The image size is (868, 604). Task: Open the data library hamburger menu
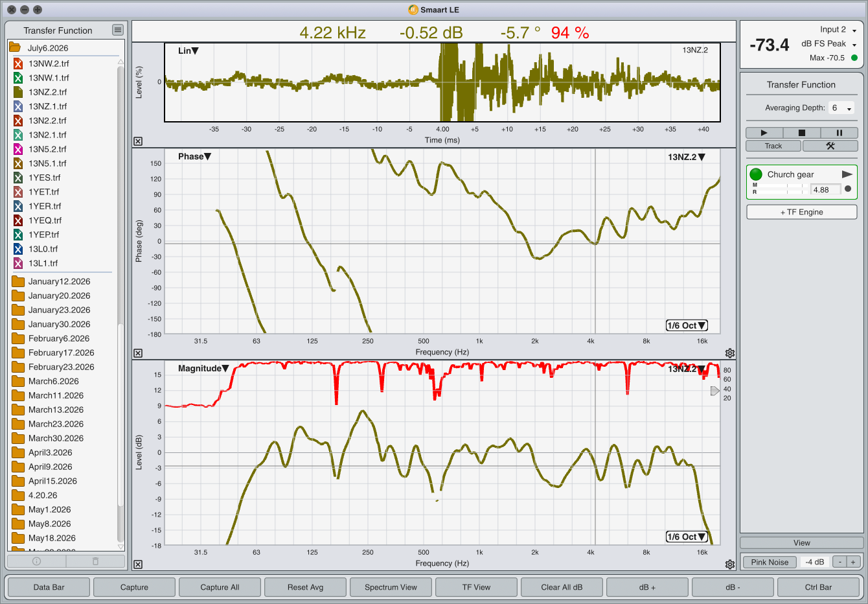(117, 30)
